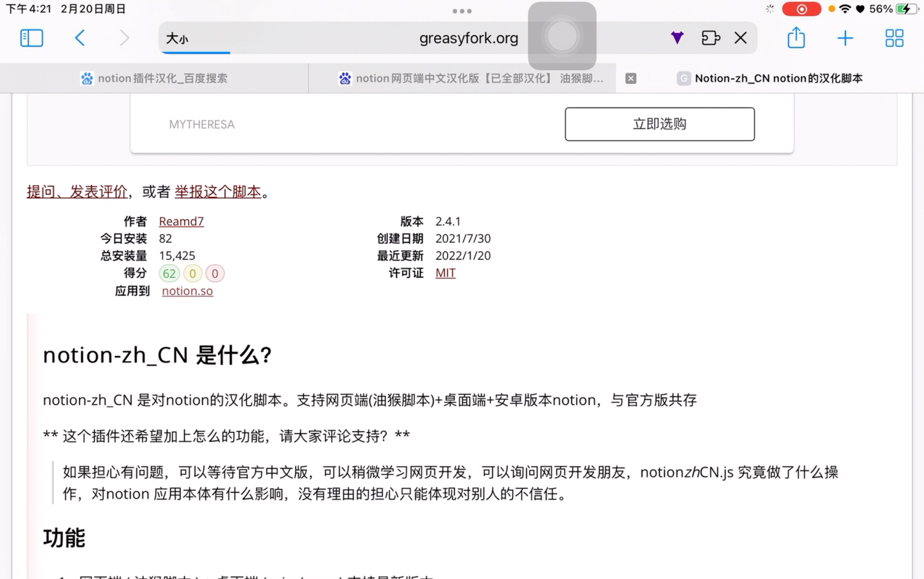Viewport: 924px width, 579px height.
Task: Click the red 0 rating badge
Action: pos(215,273)
